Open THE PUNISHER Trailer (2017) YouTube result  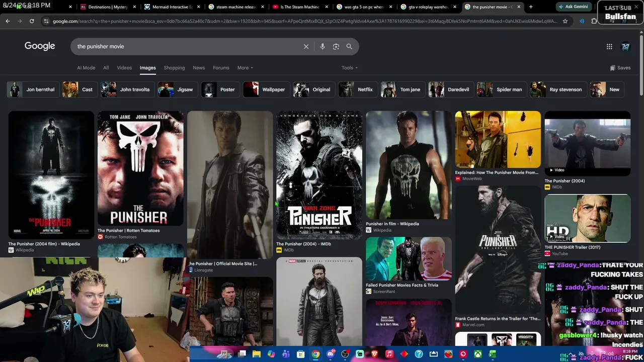point(587,218)
